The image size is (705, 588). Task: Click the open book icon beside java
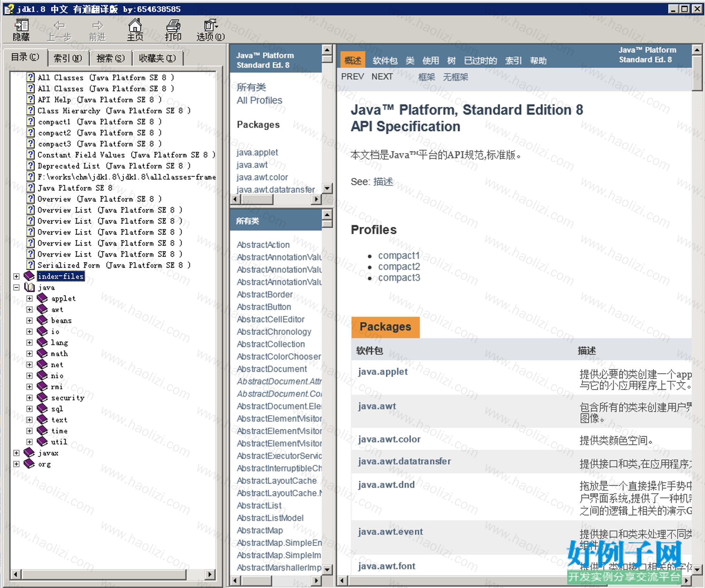[29, 287]
